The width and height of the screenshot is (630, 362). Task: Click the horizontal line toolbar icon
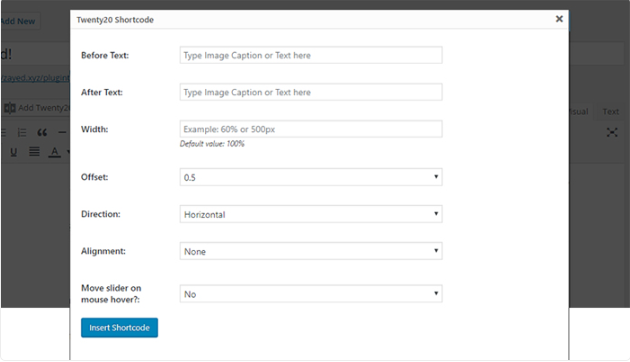click(62, 132)
